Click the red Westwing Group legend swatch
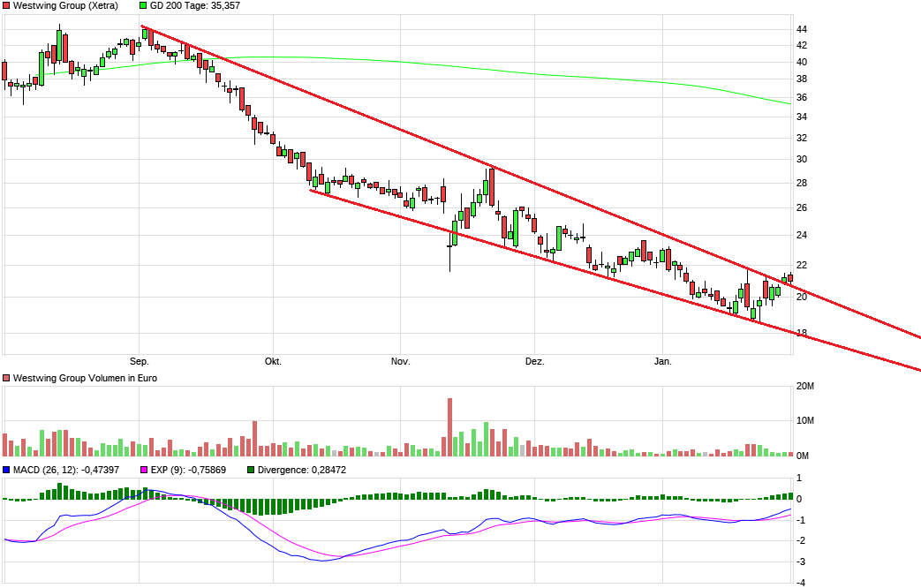 click(x=6, y=6)
